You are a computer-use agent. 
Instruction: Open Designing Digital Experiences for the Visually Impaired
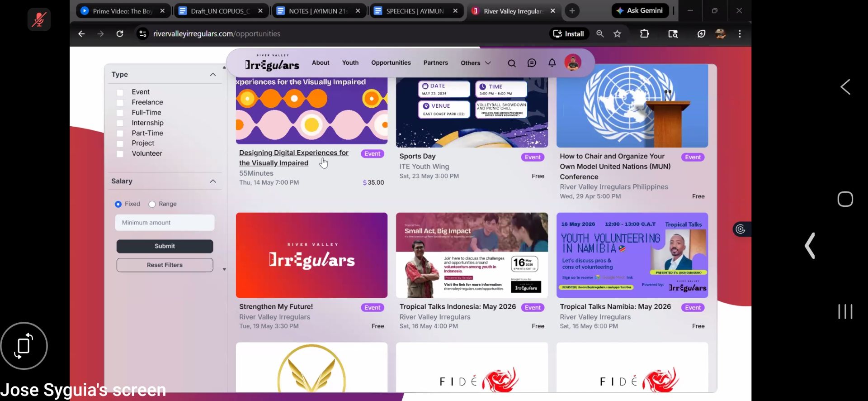pos(294,158)
